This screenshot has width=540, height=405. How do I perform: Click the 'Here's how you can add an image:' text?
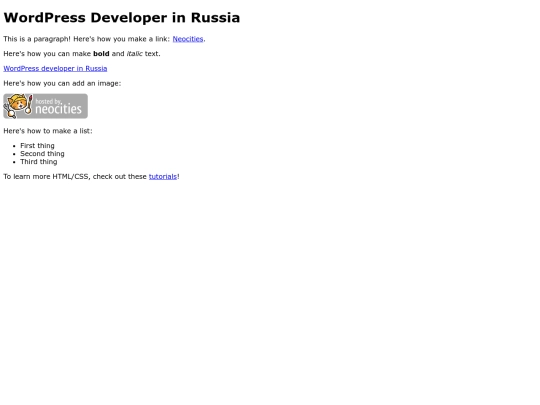62,83
